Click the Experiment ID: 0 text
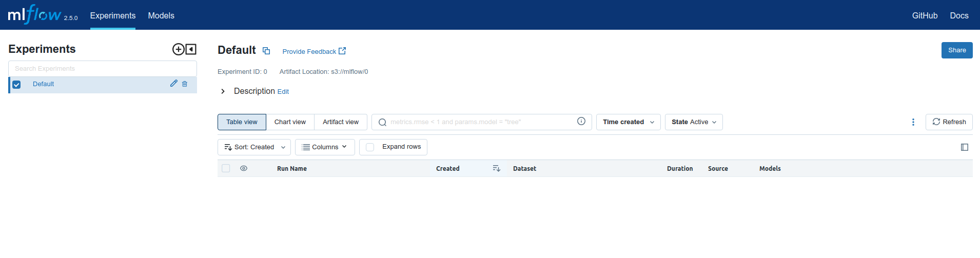Viewport: 980px width, 258px height. (x=242, y=72)
